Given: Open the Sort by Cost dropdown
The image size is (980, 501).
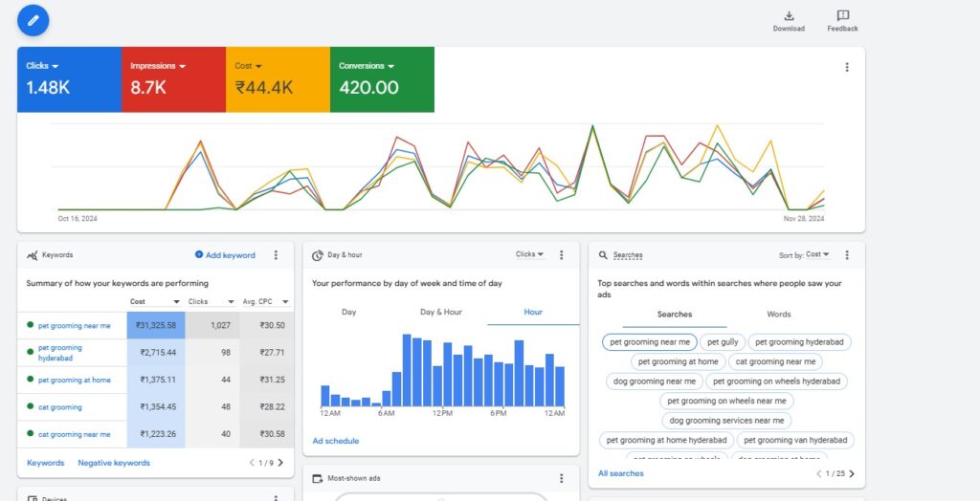Looking at the screenshot, I should [804, 255].
